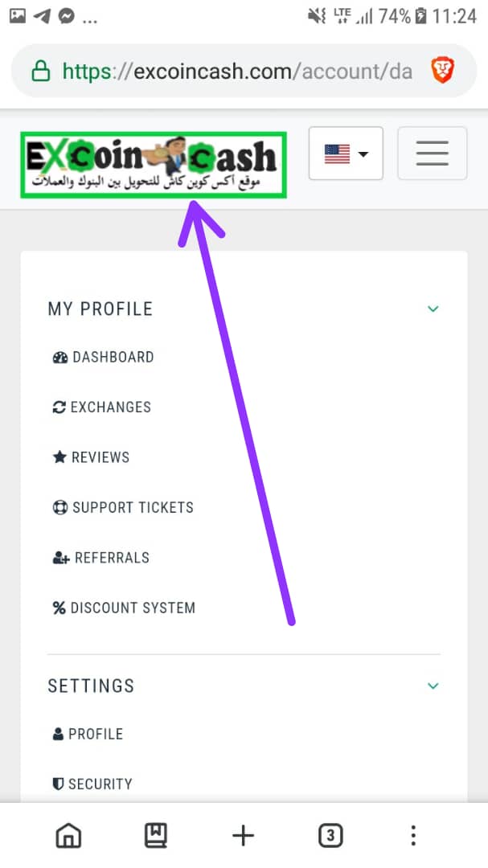Add a new tab with plus icon

[243, 835]
